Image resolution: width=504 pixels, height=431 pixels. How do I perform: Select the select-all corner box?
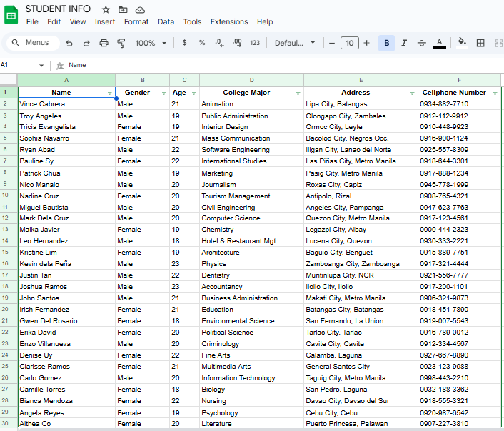[x=9, y=80]
